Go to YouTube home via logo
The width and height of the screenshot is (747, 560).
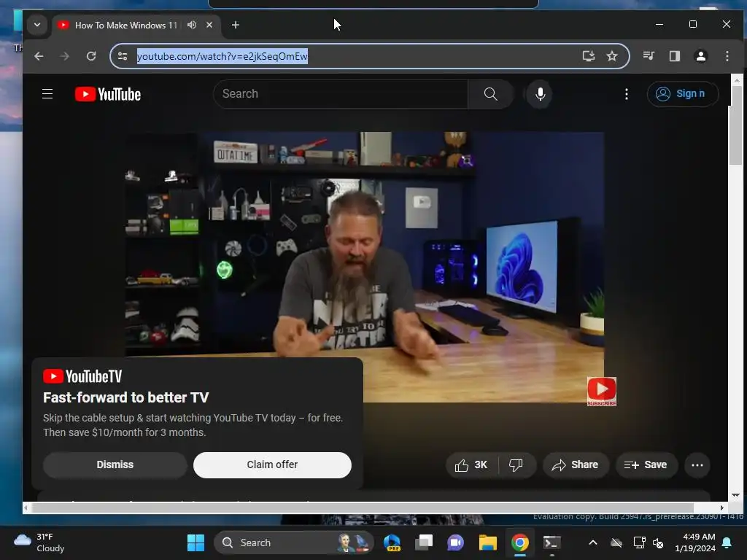pos(108,94)
